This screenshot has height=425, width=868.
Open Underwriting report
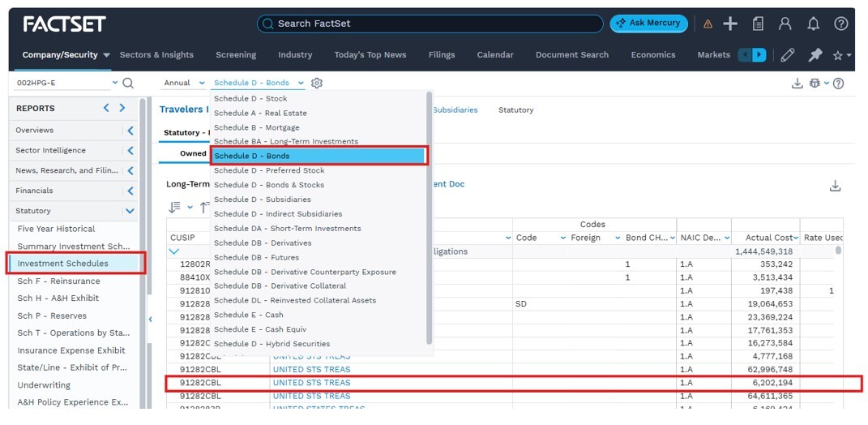pyautogui.click(x=44, y=385)
